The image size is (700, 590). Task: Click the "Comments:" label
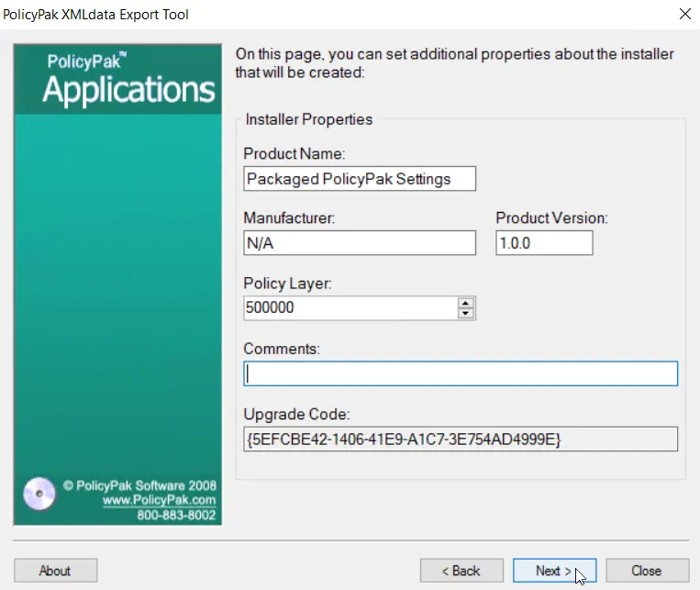282,349
